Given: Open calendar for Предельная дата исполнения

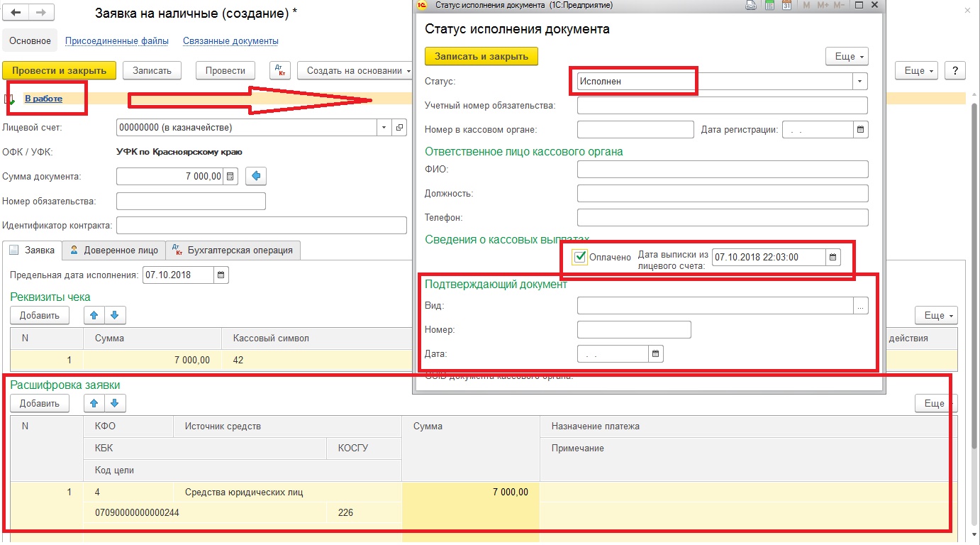Looking at the screenshot, I should (222, 275).
